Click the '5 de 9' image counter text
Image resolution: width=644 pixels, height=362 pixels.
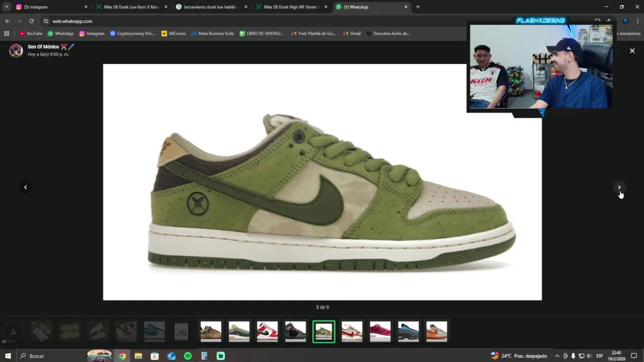(x=323, y=307)
